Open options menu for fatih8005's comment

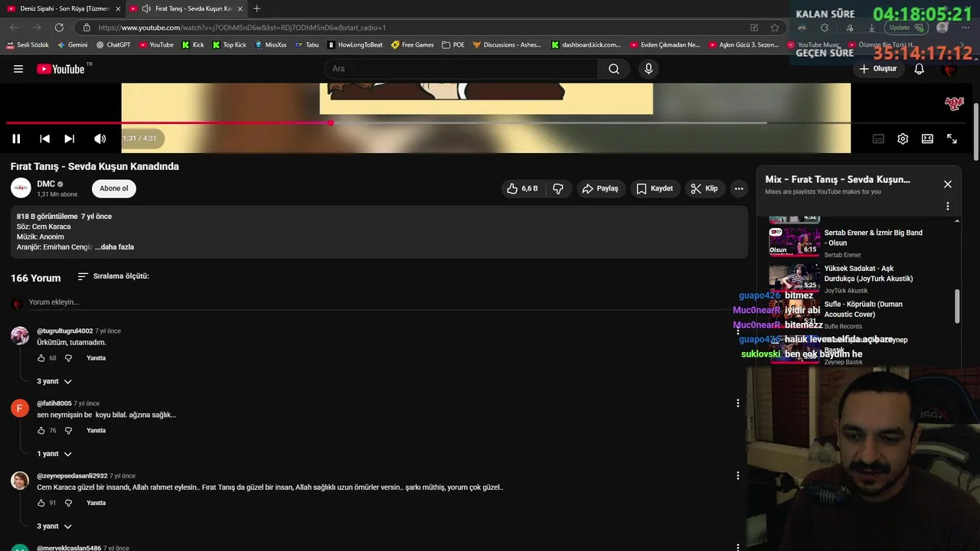pyautogui.click(x=738, y=403)
